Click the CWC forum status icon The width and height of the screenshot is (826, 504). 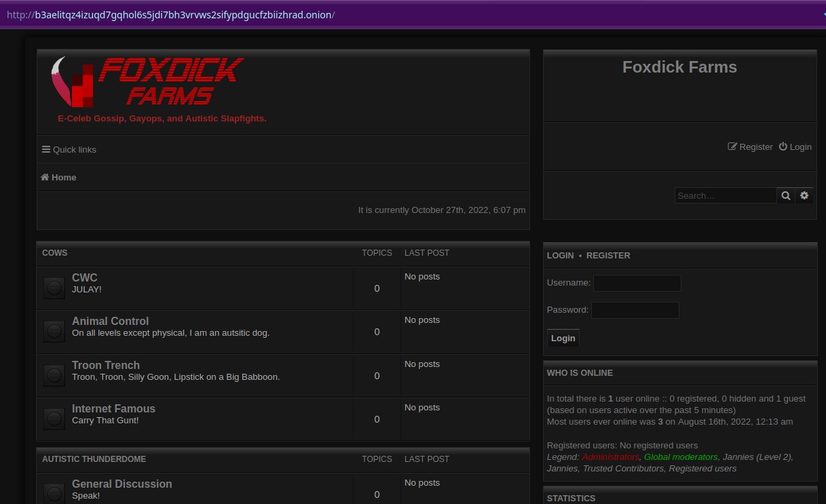click(x=54, y=288)
